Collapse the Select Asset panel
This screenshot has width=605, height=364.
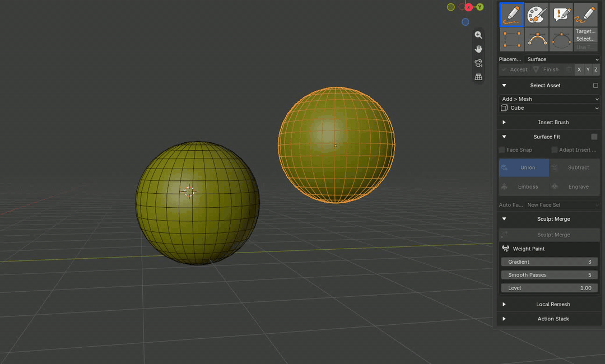(504, 86)
